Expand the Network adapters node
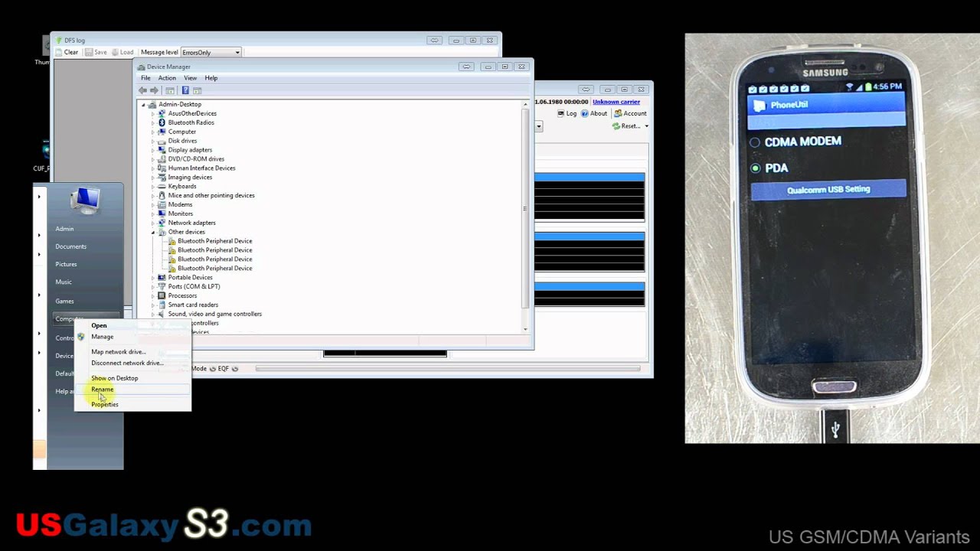 click(152, 223)
